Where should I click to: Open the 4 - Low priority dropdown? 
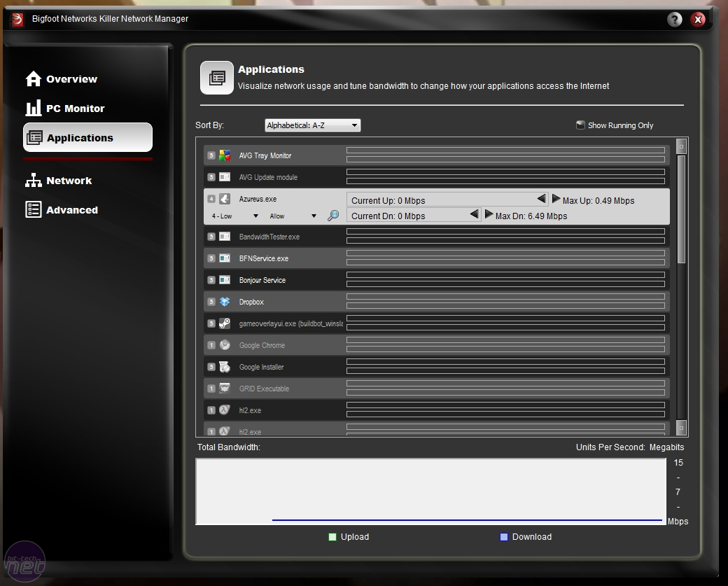(x=234, y=216)
